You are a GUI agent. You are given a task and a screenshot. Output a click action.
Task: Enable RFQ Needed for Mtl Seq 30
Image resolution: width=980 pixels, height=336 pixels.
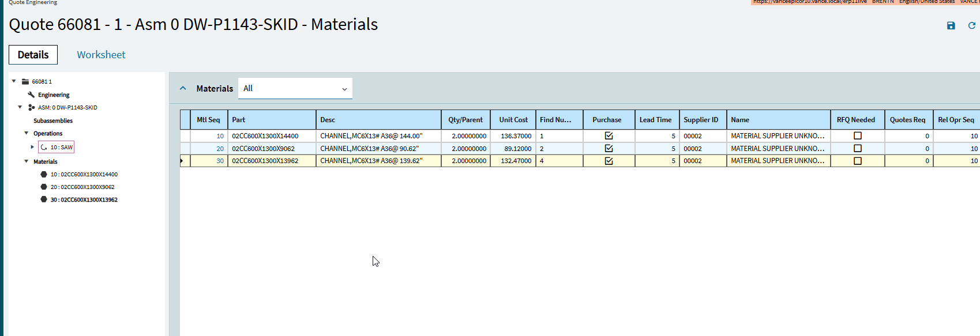(x=858, y=161)
